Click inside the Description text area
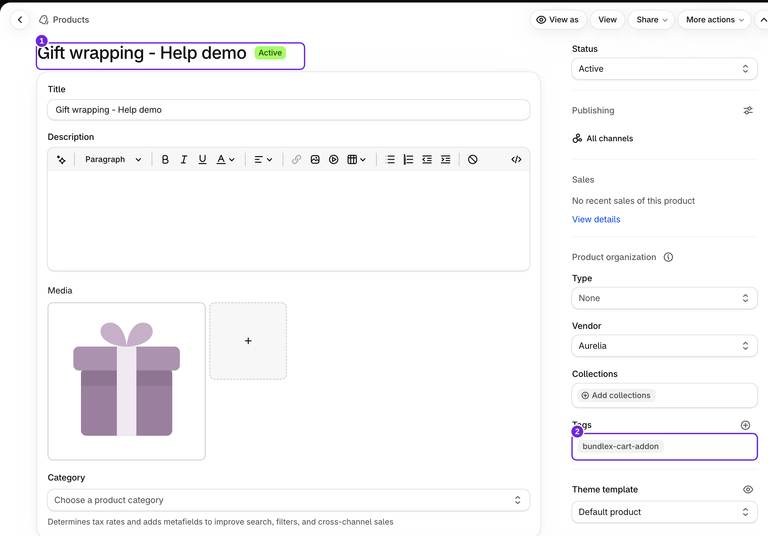Viewport: 768px width, 536px height. (288, 220)
